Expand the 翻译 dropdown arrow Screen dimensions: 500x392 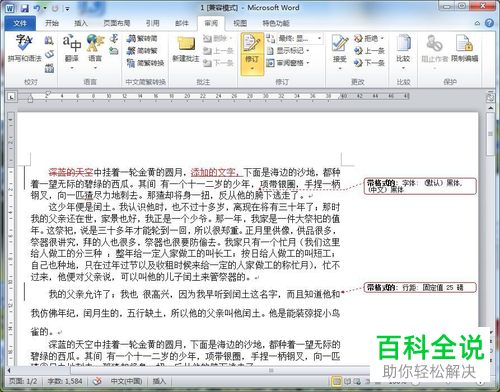(72, 68)
